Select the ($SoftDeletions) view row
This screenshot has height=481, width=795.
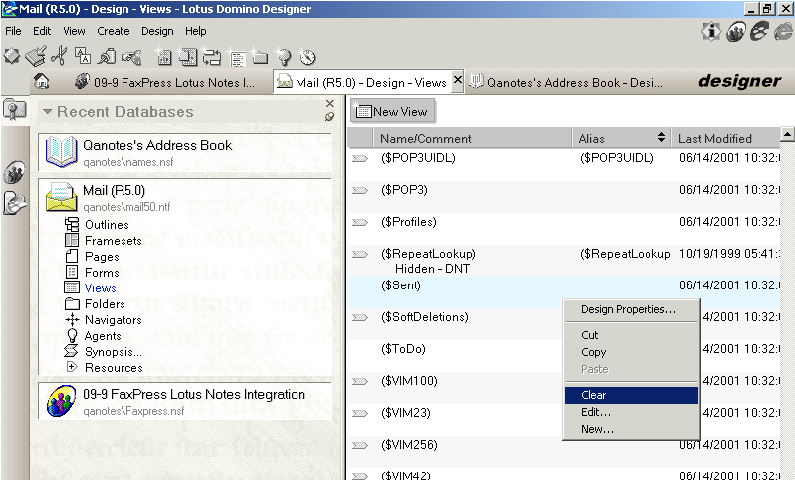tap(424, 317)
